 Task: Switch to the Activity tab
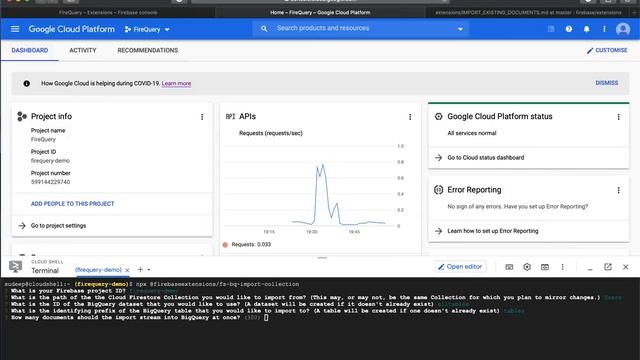[82, 50]
